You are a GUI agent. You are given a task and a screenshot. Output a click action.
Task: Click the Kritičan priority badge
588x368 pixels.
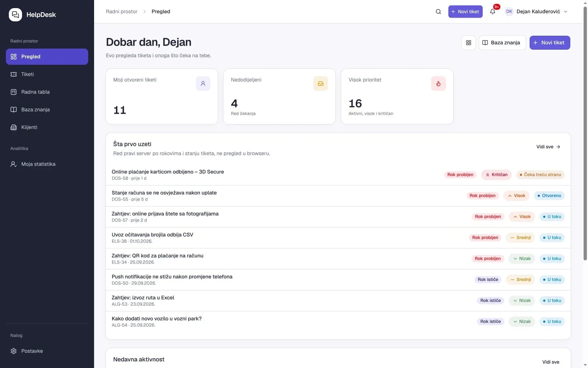(496, 175)
